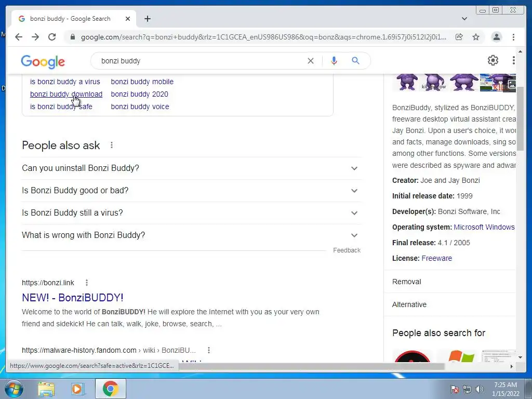The height and width of the screenshot is (399, 532).
Task: Open the Freeware license link
Action: [x=436, y=258]
